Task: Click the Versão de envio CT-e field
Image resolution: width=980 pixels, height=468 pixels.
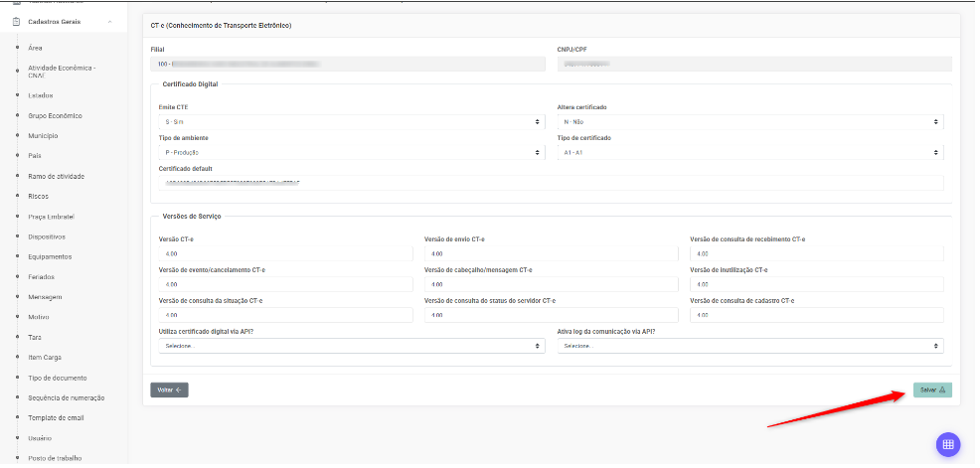Action: [x=552, y=254]
